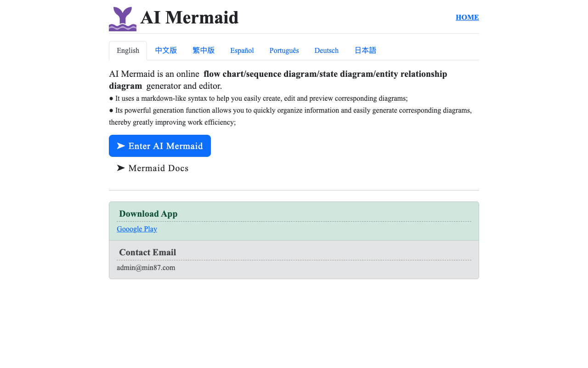Switch to the Português tab
Screen dimensions: 588x368
[x=284, y=51]
